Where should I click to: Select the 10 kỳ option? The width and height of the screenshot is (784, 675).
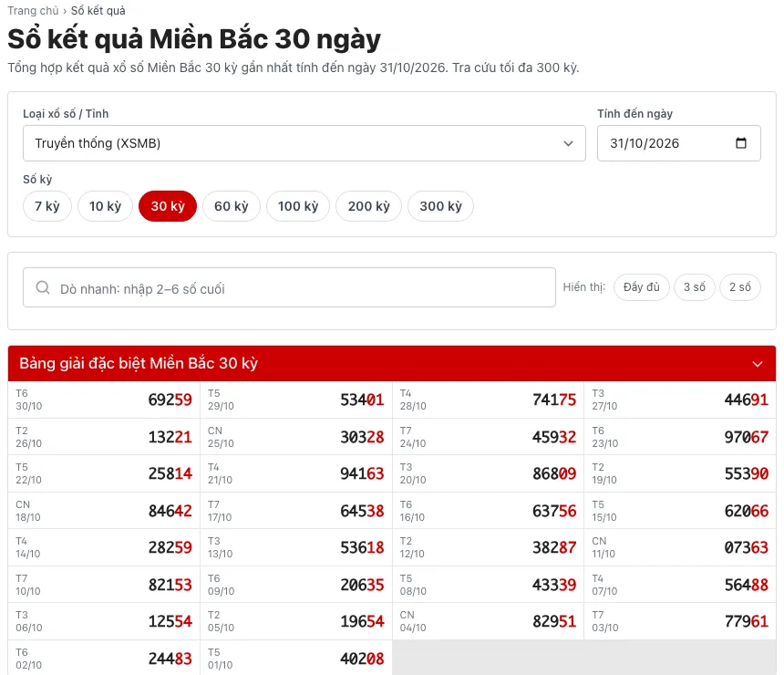[x=105, y=206]
